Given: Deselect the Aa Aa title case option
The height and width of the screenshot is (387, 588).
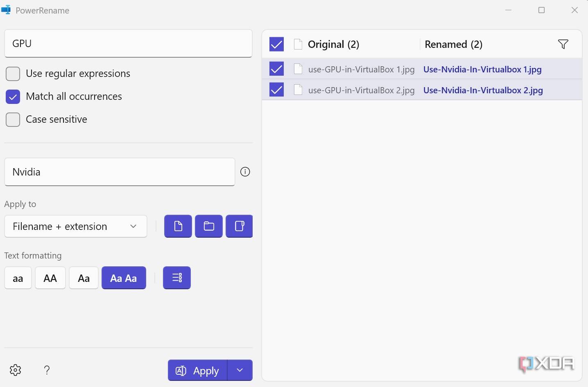Looking at the screenshot, I should pos(124,278).
